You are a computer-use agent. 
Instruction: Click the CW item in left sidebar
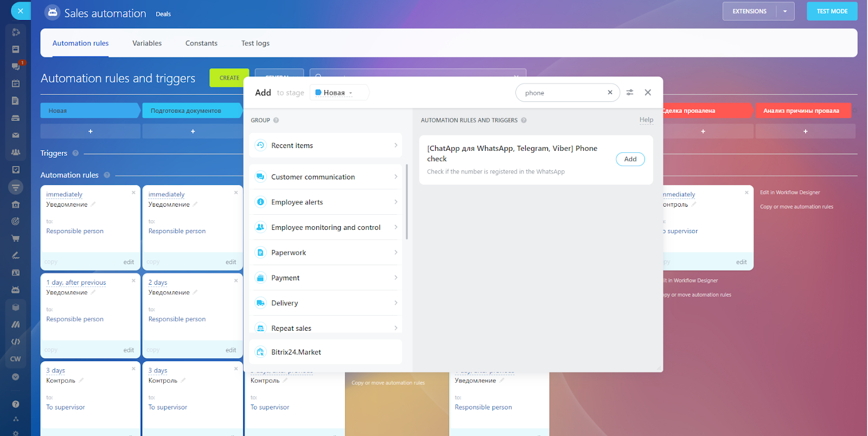coord(16,359)
